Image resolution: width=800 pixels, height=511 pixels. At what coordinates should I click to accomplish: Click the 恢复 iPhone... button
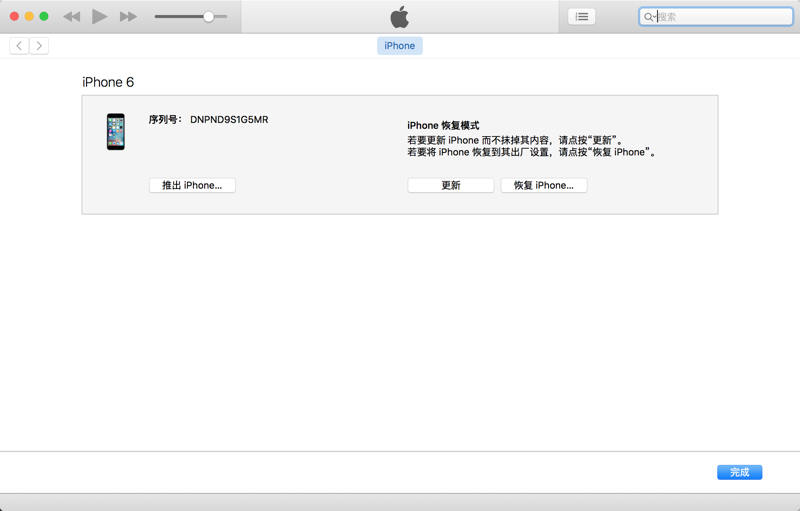pyautogui.click(x=544, y=185)
